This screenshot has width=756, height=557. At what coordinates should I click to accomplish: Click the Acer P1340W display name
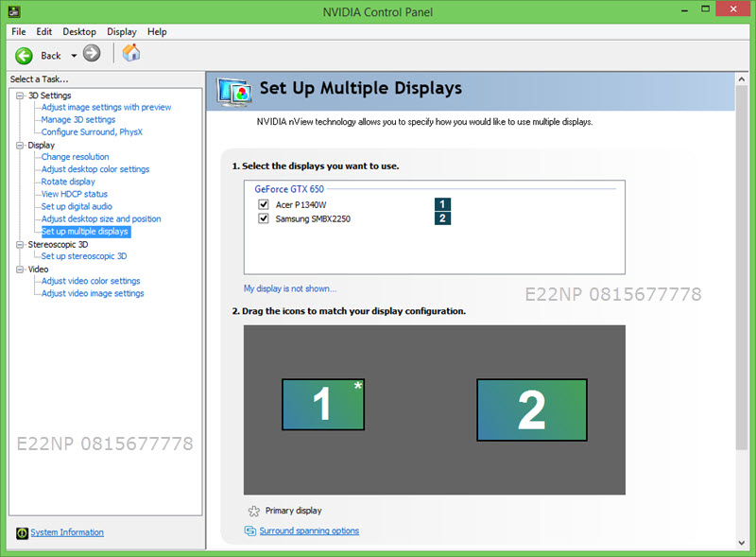pos(301,204)
